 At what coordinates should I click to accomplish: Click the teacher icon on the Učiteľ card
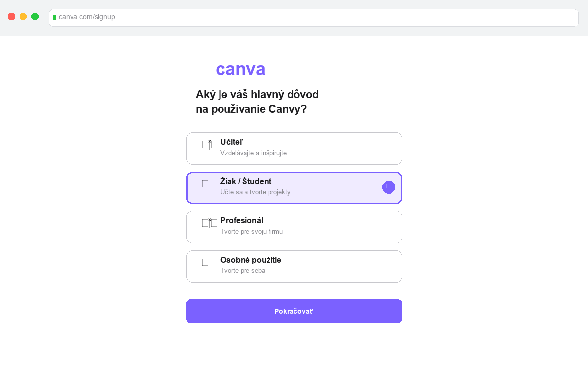(209, 144)
